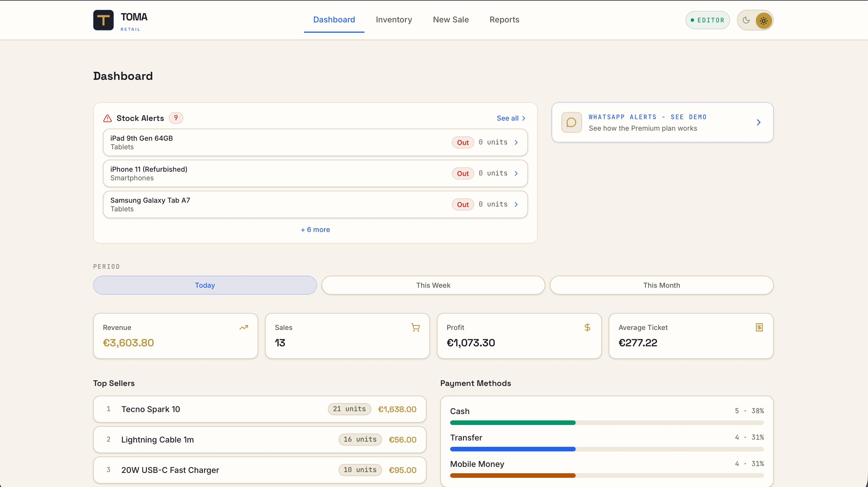Click the Mobile Money 4 · 31% figure

[749, 464]
